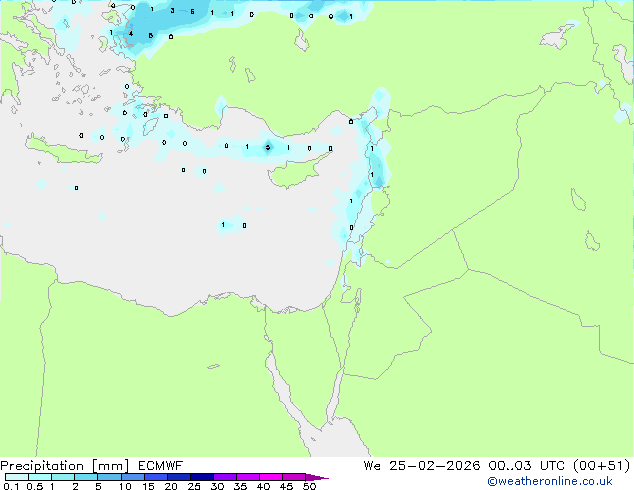Screen dimensions: 634x490
Task: Click the '0.1' legend scale label
Action: [x=11, y=486]
